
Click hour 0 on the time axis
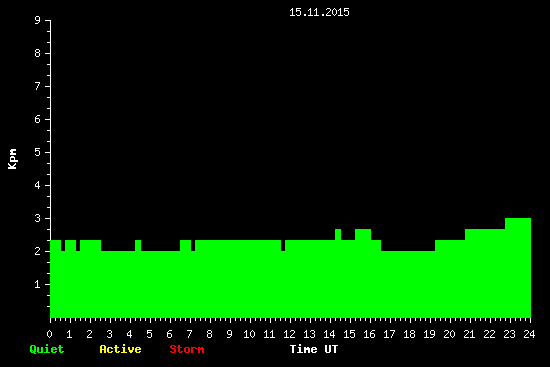pos(49,334)
